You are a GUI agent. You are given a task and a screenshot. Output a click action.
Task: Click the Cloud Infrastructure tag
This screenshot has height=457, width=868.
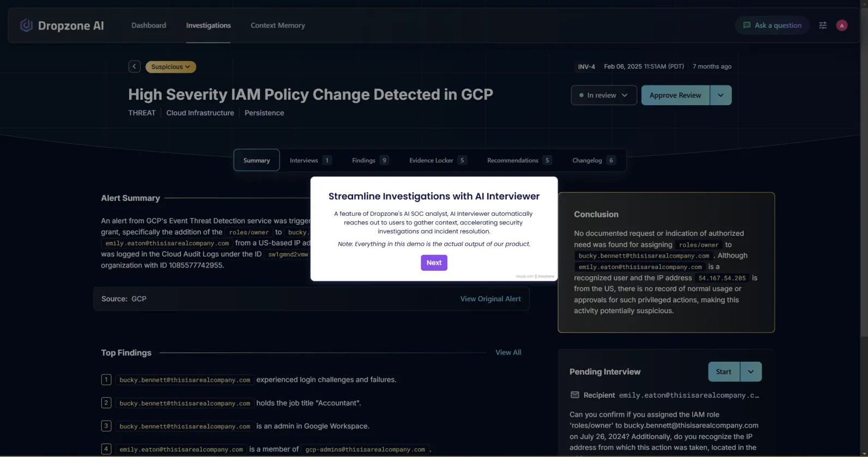pyautogui.click(x=200, y=113)
